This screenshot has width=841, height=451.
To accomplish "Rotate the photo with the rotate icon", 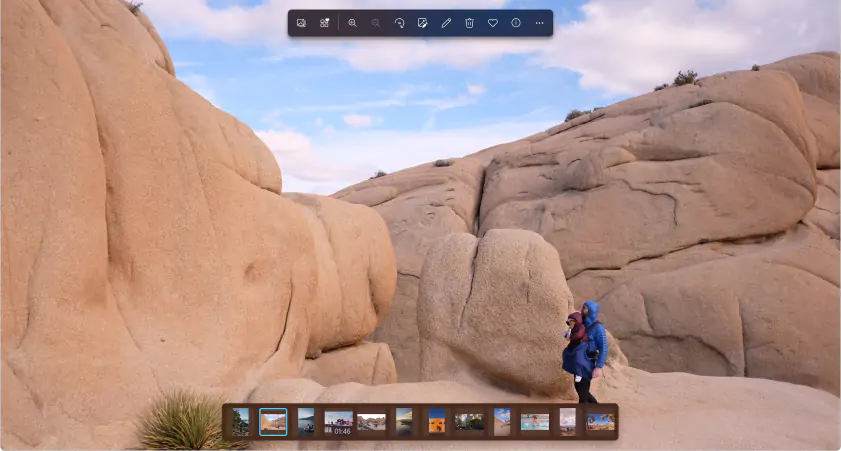I will (x=400, y=23).
